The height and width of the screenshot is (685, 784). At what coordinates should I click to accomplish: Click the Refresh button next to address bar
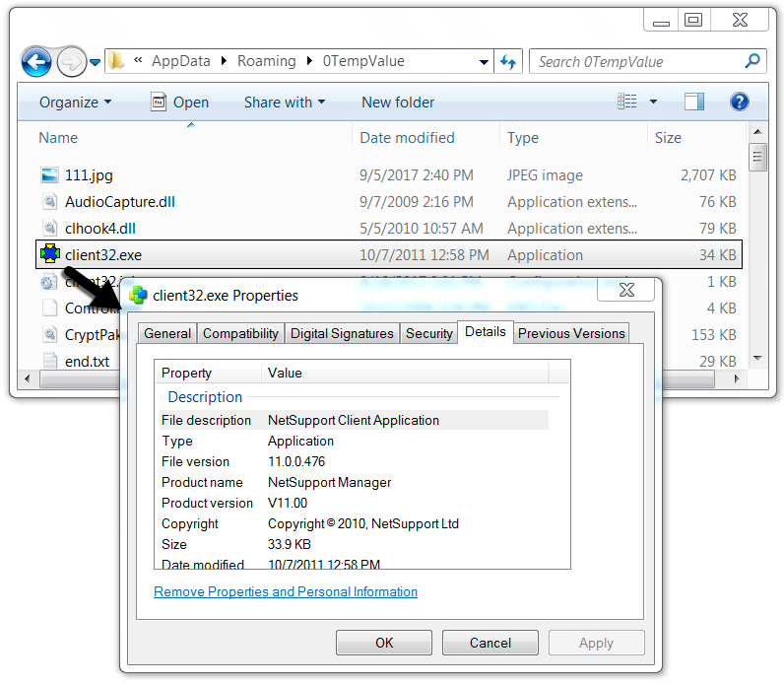click(508, 61)
